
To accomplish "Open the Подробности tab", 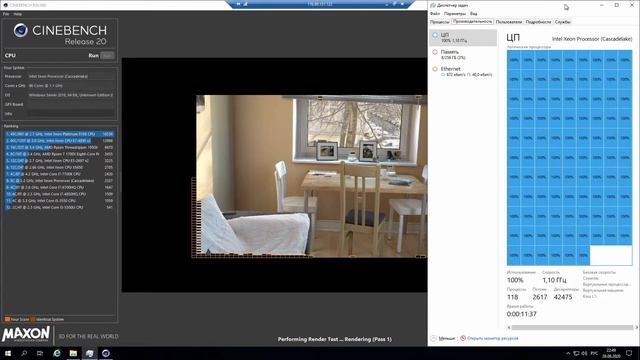I will (538, 22).
